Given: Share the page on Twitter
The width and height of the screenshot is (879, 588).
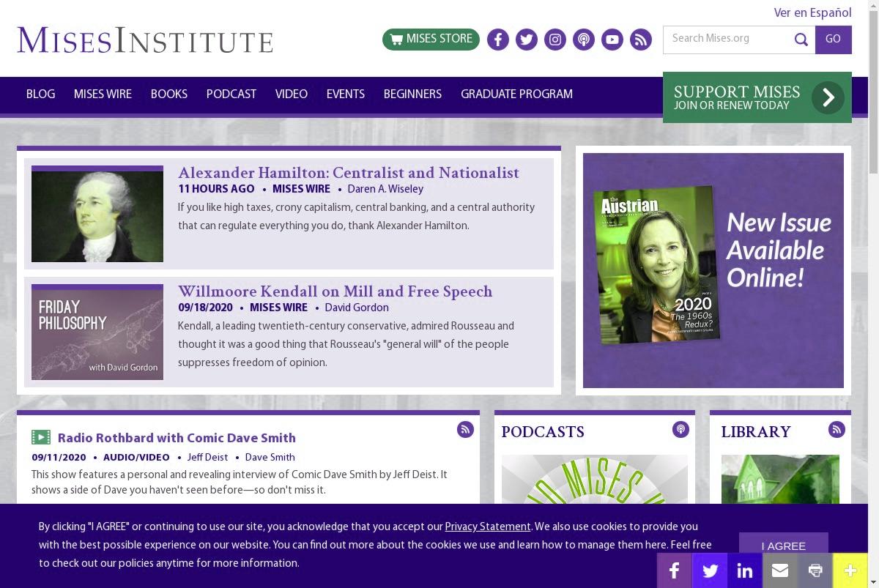Looking at the screenshot, I should 710,570.
